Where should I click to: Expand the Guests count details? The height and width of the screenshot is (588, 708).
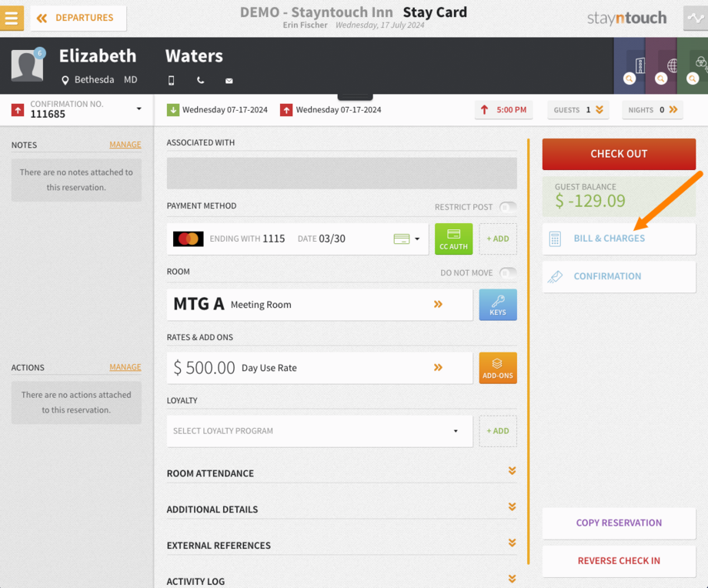point(579,110)
